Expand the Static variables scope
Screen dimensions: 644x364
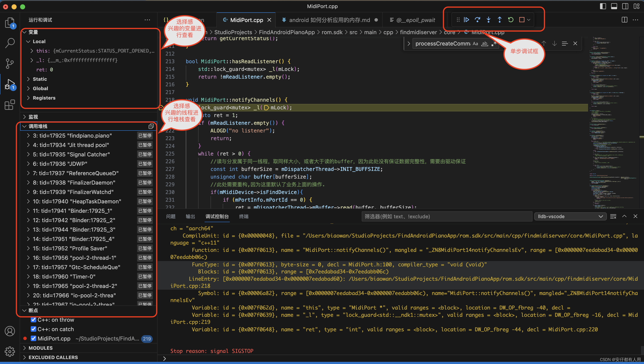tap(28, 79)
